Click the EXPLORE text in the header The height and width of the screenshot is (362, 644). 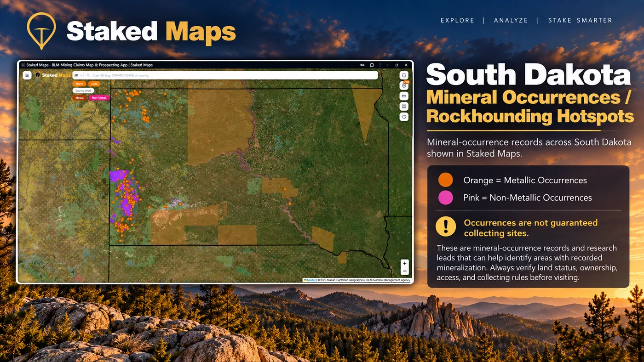click(457, 21)
